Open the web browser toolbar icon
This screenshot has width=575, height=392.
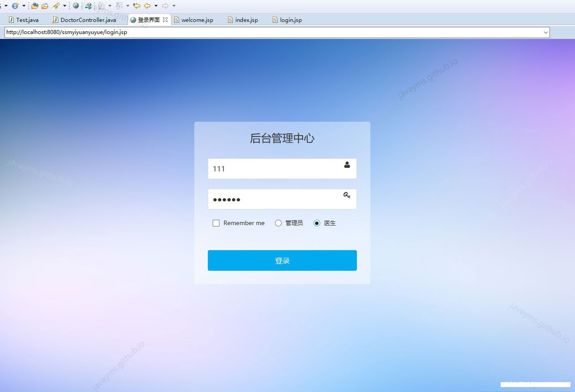75,5
